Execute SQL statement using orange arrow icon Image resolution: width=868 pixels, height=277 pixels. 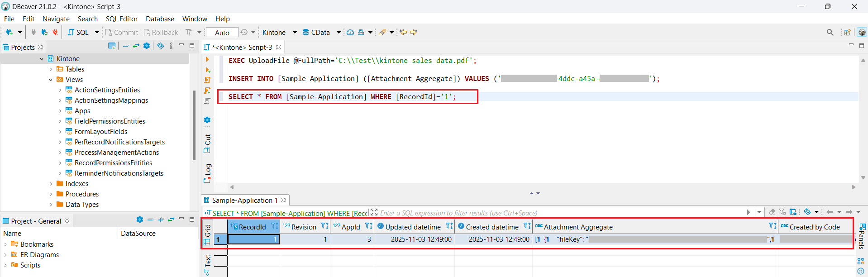coord(207,60)
